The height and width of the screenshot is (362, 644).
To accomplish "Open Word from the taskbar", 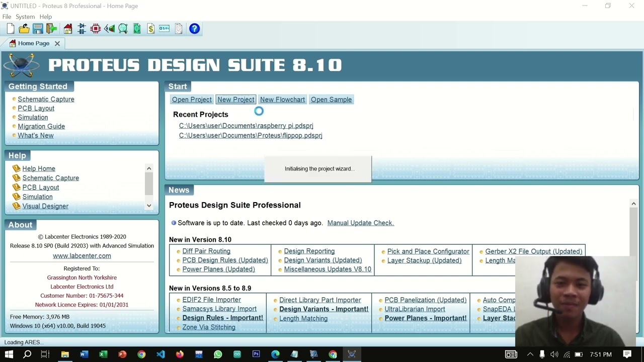I will (84, 354).
